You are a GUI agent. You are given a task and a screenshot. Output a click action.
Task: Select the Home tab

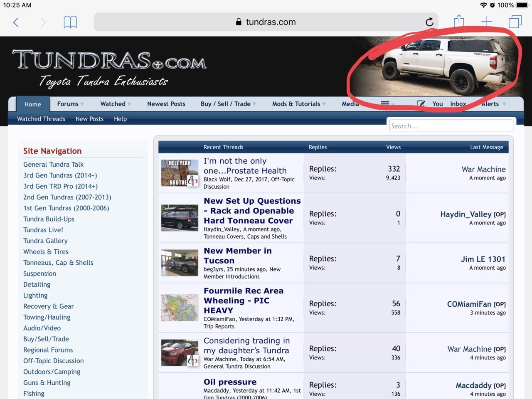[33, 104]
